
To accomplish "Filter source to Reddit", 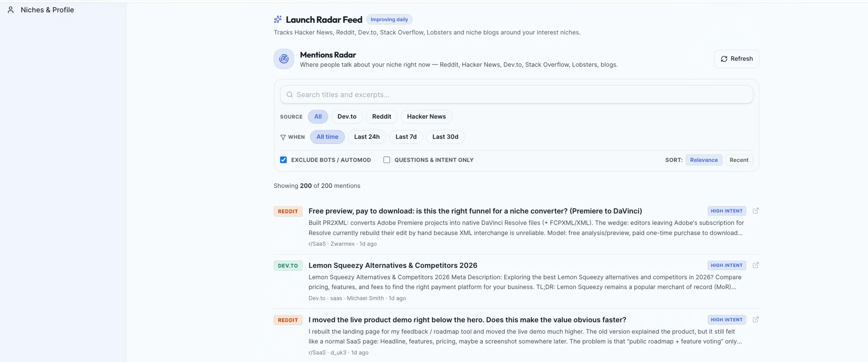I will [x=381, y=117].
